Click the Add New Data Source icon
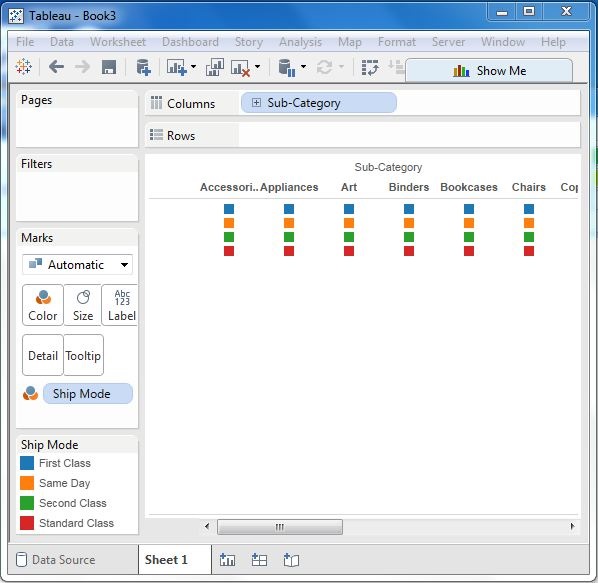 coord(143,67)
